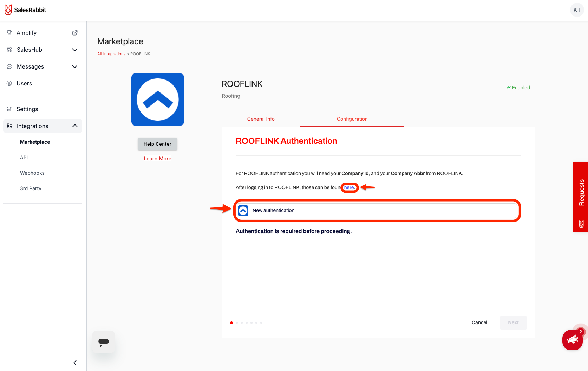Click the megaphone announcements icon

(x=572, y=340)
